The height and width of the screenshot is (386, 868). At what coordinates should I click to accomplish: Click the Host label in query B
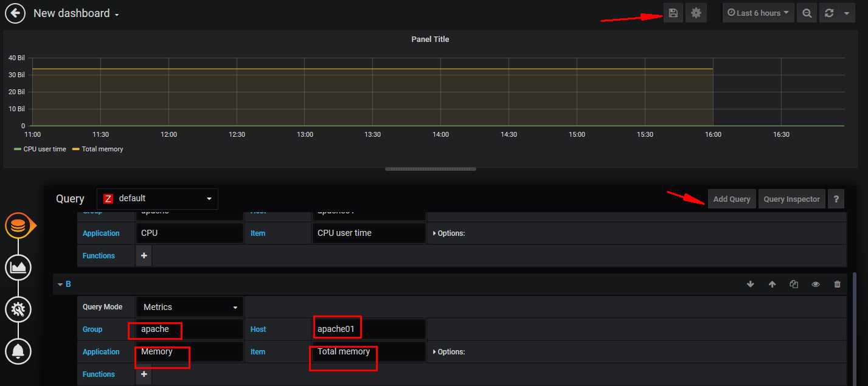pos(258,329)
